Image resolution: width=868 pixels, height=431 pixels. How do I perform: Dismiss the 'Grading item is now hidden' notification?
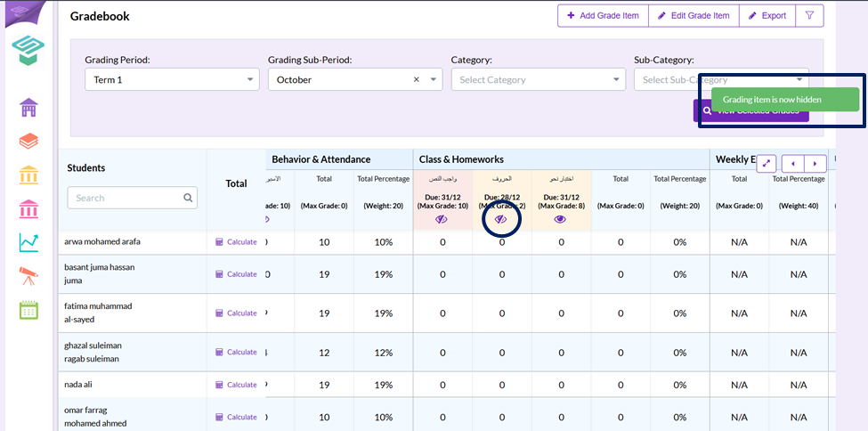pos(785,100)
